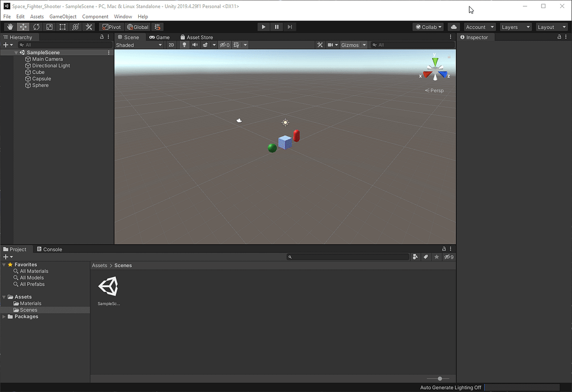Image resolution: width=572 pixels, height=392 pixels.
Task: Open Unity cloud services icon
Action: [454, 27]
